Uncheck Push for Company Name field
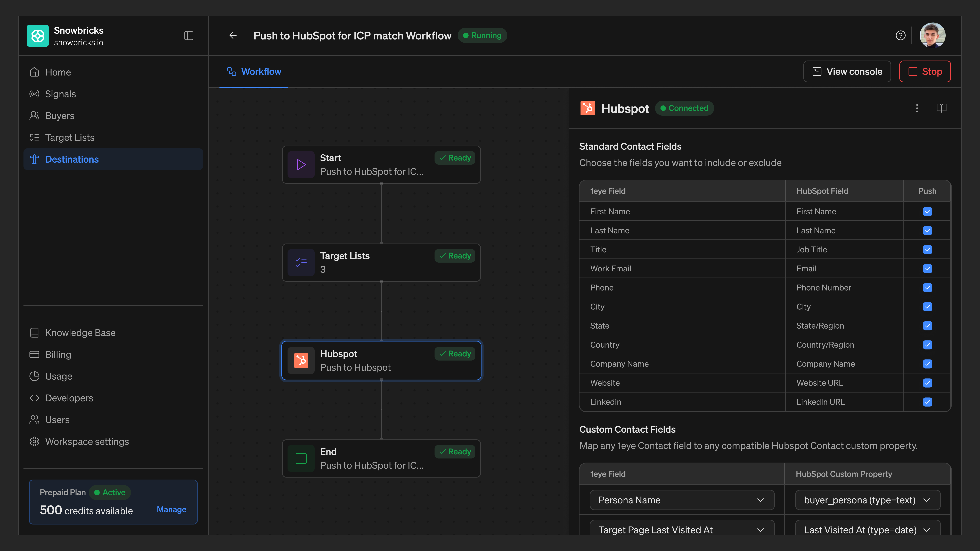 click(927, 364)
